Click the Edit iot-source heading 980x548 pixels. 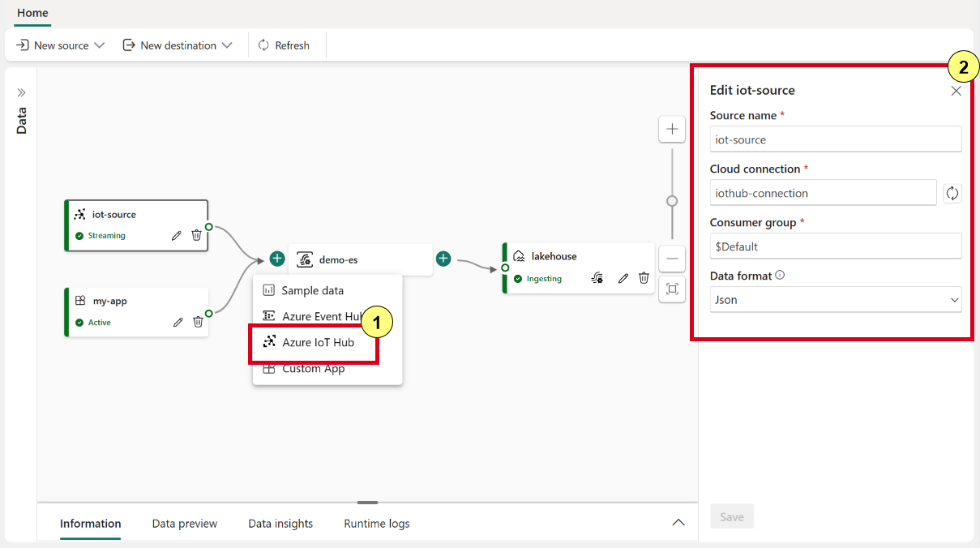(x=752, y=91)
